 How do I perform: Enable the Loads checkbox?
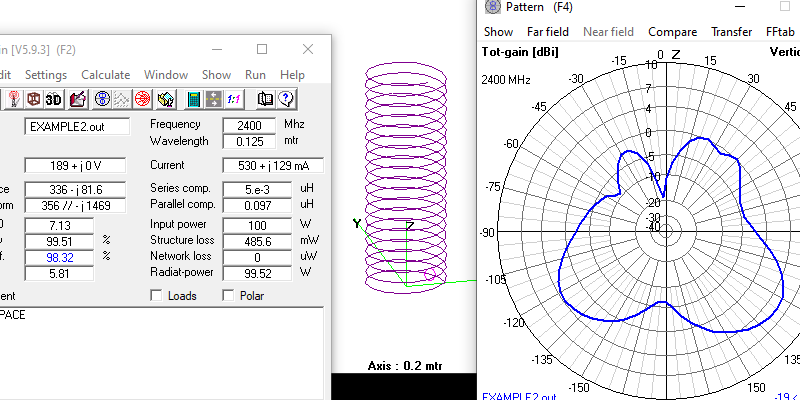click(x=156, y=296)
